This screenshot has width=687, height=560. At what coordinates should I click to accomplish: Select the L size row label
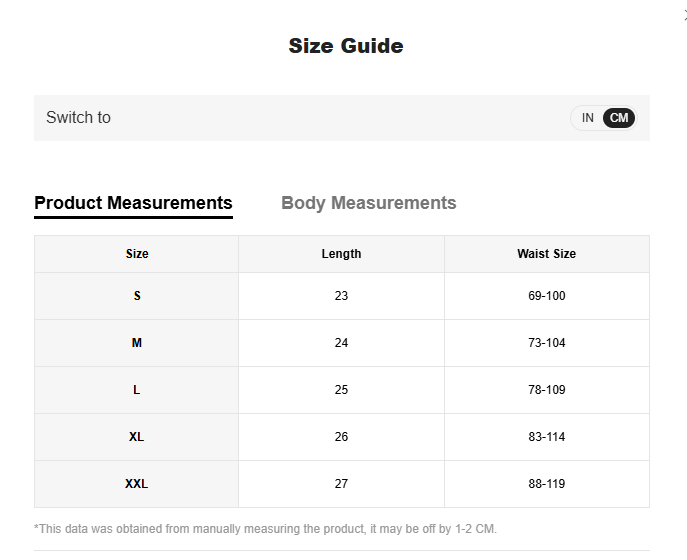click(137, 390)
